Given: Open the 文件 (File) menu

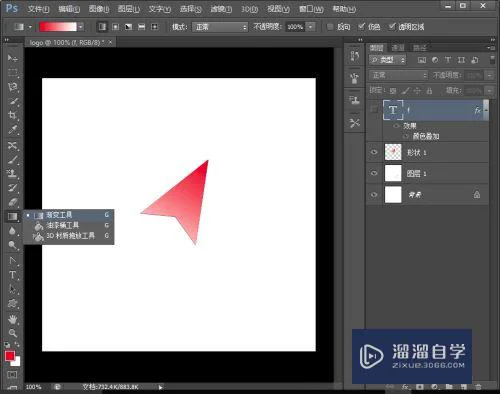Looking at the screenshot, I should point(38,9).
